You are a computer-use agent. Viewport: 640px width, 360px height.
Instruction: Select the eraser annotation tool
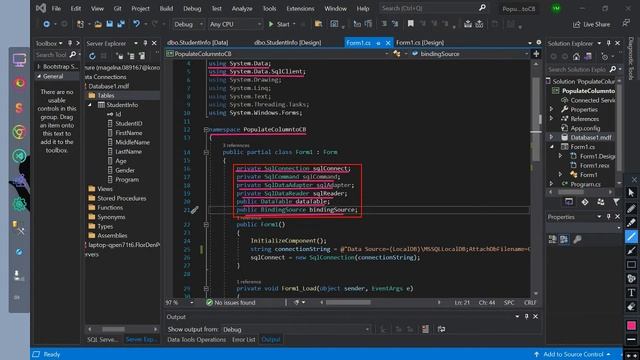pyautogui.click(x=631, y=307)
